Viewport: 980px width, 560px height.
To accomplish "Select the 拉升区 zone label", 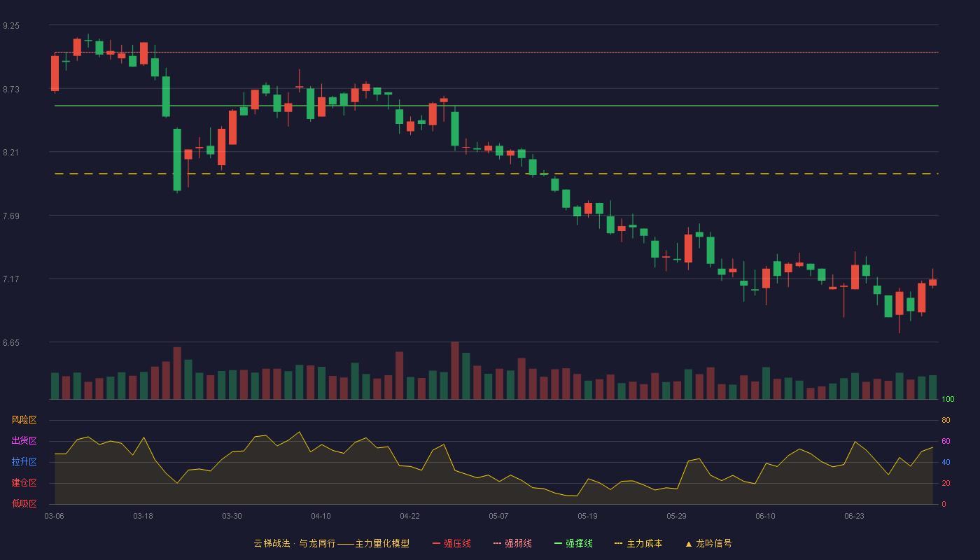I will coord(24,462).
